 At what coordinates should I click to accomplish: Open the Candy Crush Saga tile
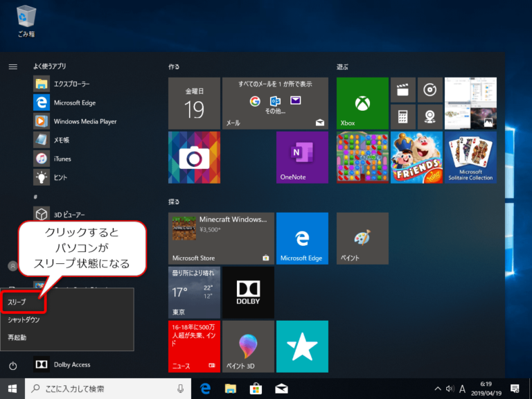(x=362, y=157)
